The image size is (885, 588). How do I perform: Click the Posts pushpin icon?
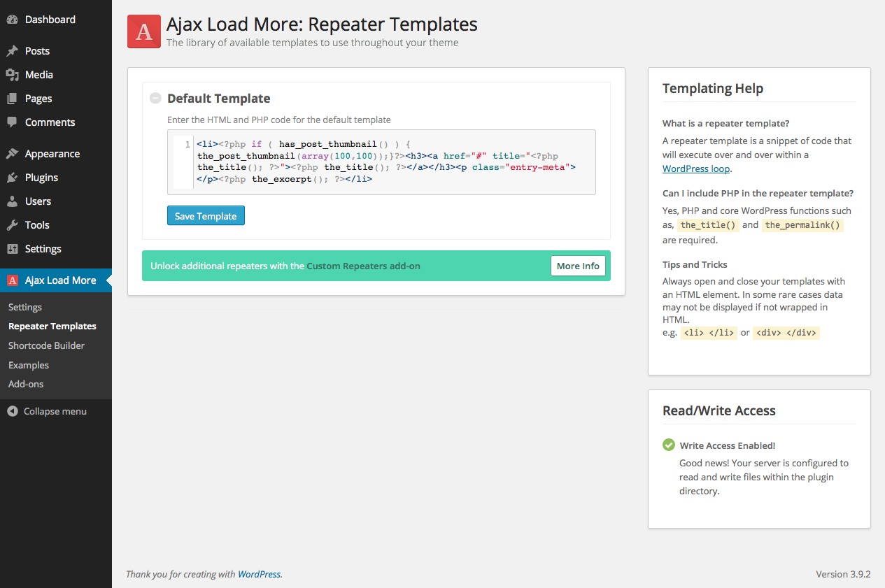(x=12, y=51)
